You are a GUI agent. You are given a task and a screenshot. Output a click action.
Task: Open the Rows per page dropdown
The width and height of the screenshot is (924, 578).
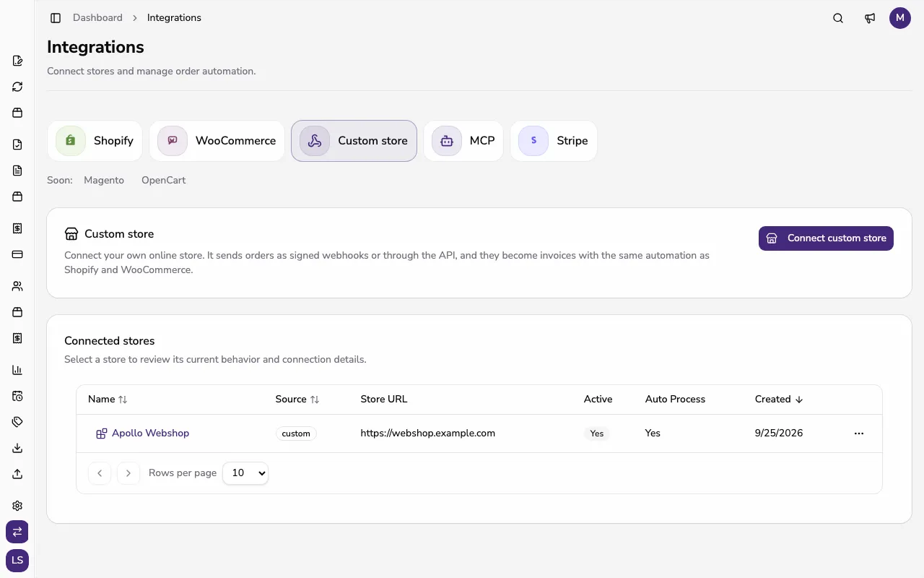click(245, 473)
